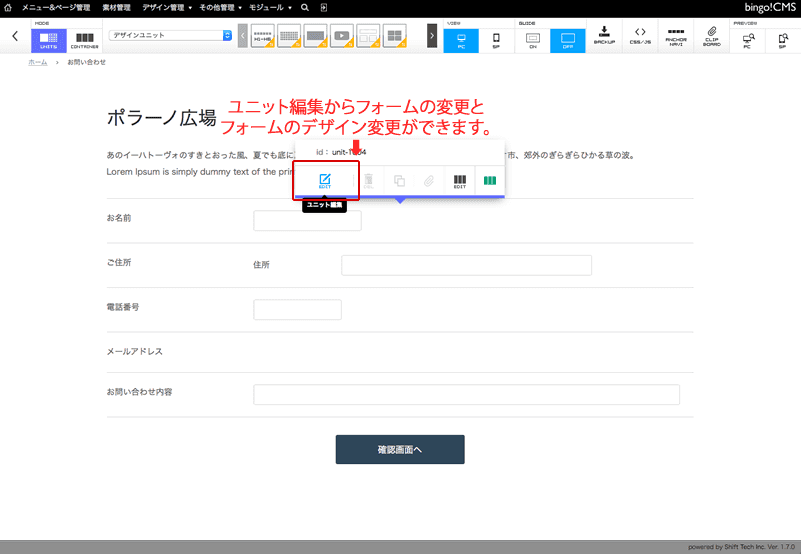Screen dimensions: 801x554
Task: Switch view to PC
Action: tap(461, 40)
